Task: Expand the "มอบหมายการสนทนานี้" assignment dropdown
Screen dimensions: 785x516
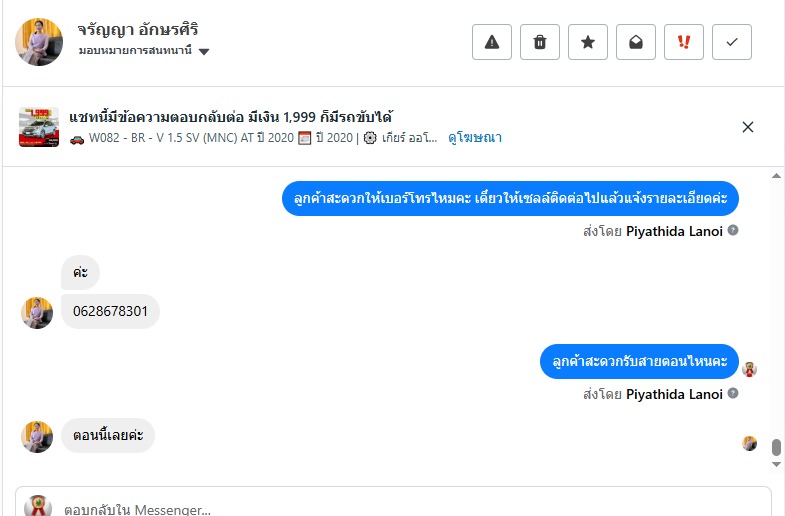Action: click(x=203, y=51)
